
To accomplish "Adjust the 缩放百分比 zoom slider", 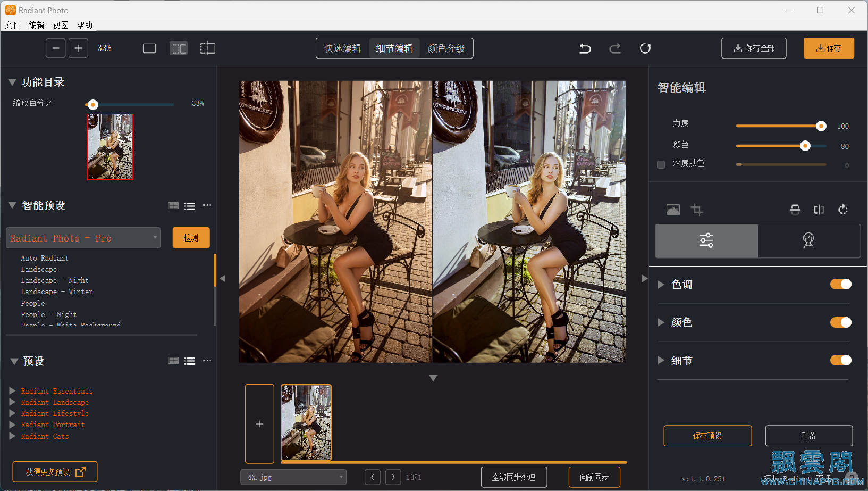I will point(130,105).
